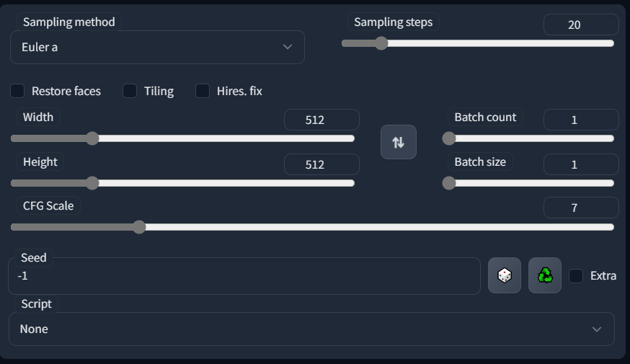
Task: Toggle the Tiling checkbox
Action: (130, 91)
